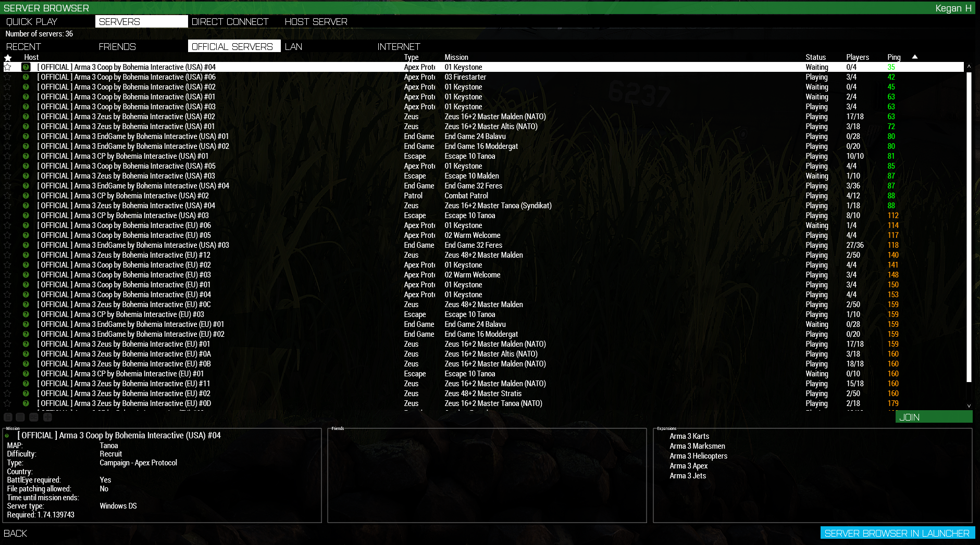Click green status icon for EndGame (USA) #01
The width and height of the screenshot is (980, 545).
click(26, 136)
